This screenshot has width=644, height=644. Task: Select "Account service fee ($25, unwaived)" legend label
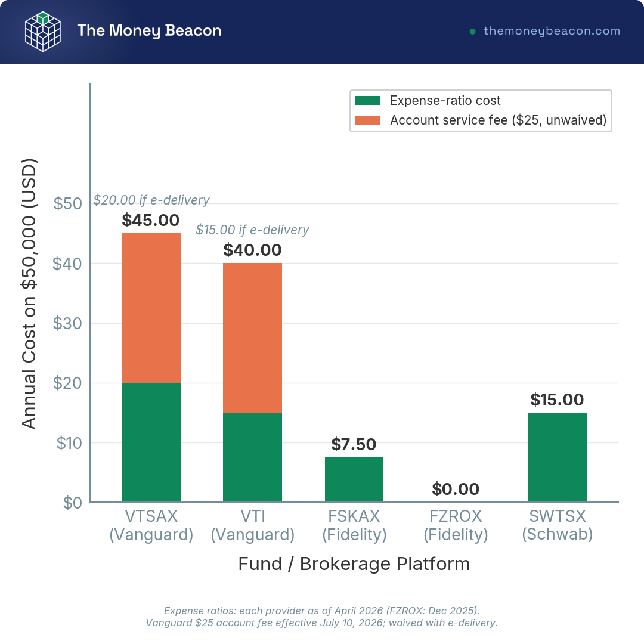[498, 120]
